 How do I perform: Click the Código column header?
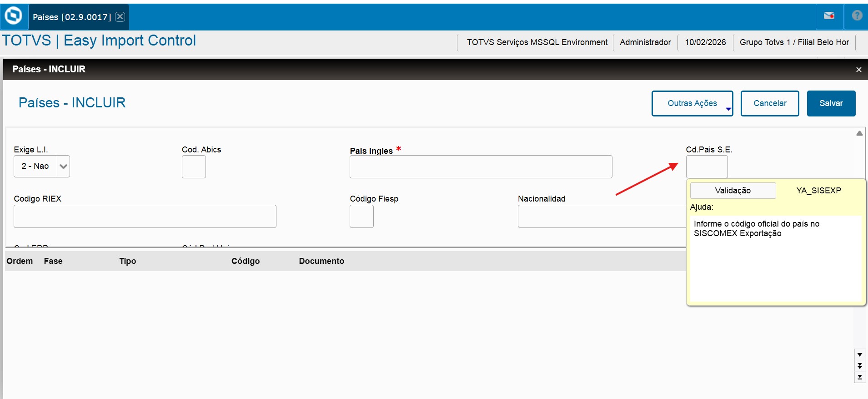click(x=246, y=261)
